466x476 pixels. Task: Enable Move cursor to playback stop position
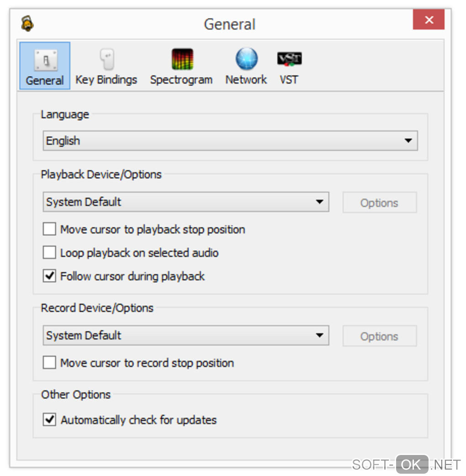coord(49,229)
